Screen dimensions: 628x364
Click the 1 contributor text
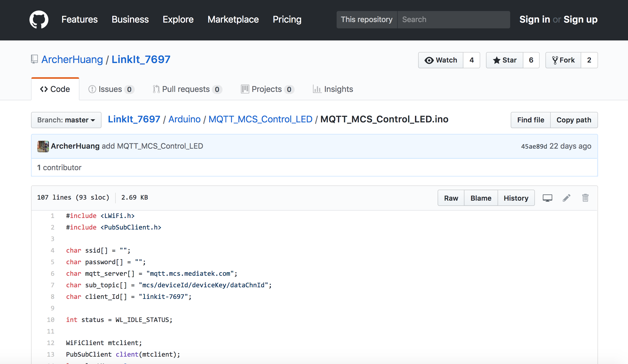tap(59, 168)
